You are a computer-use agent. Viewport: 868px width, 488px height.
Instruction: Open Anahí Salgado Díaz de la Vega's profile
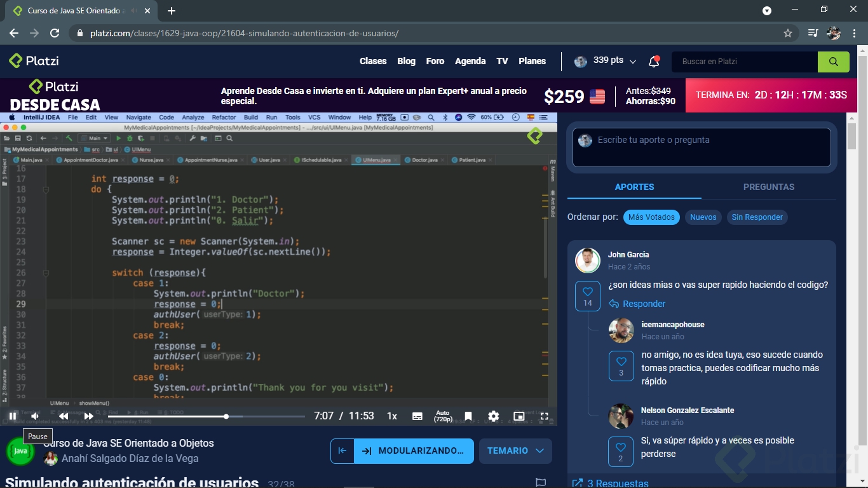pos(130,459)
